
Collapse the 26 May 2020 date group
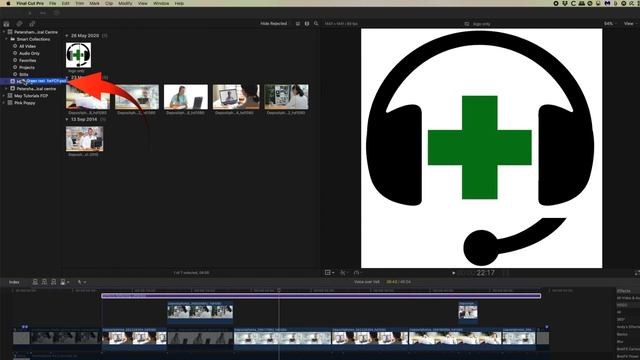click(67, 36)
